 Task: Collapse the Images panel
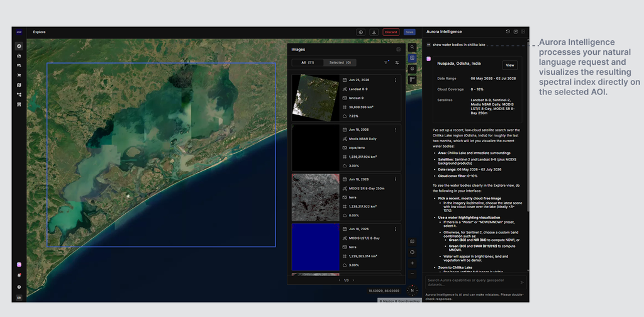[398, 49]
